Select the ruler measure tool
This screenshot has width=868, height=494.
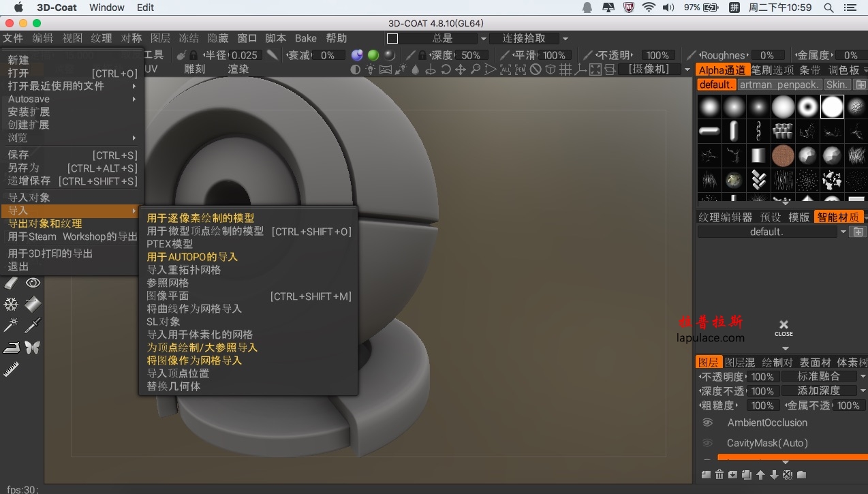(x=12, y=370)
